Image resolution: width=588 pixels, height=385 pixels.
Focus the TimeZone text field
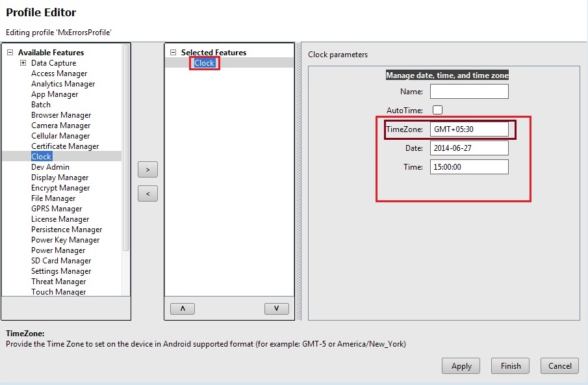tap(469, 129)
